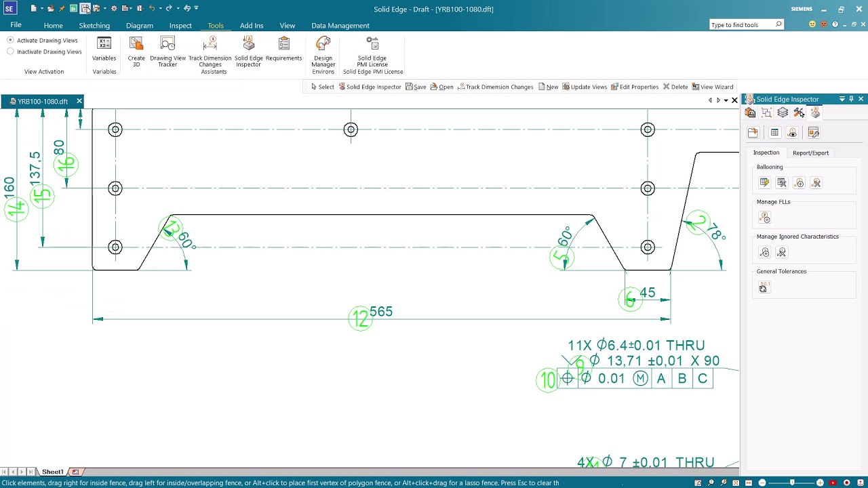Click Edit Properties in command bar
The height and width of the screenshot is (488, 868).
tap(635, 87)
